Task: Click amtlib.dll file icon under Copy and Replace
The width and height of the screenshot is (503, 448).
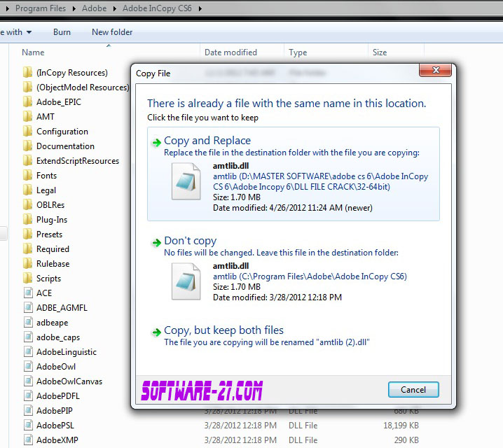Action: click(x=186, y=181)
